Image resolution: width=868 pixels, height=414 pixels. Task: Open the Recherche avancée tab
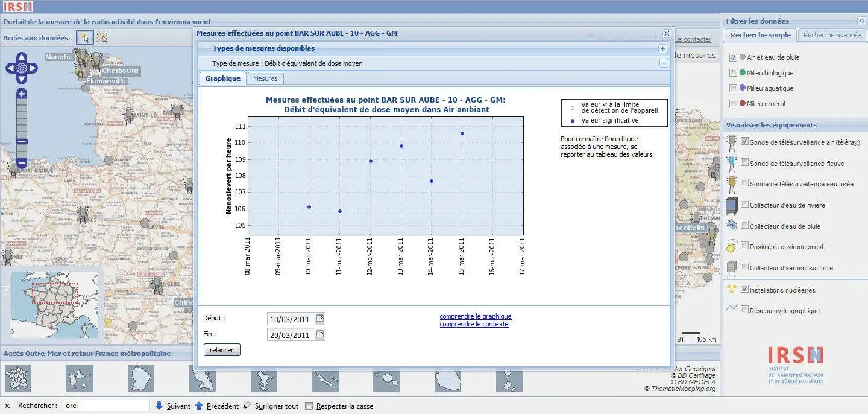832,35
